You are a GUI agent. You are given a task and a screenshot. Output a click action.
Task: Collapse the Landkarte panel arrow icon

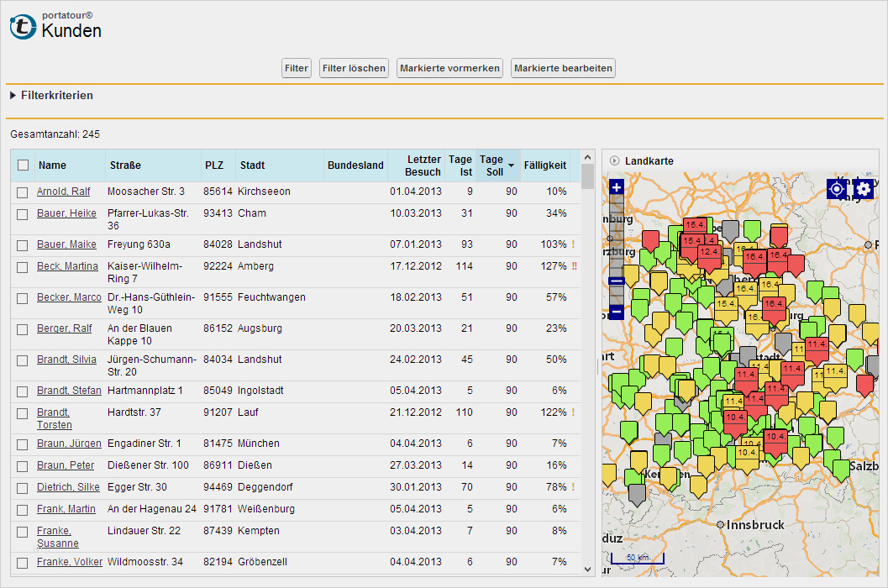coord(614,160)
